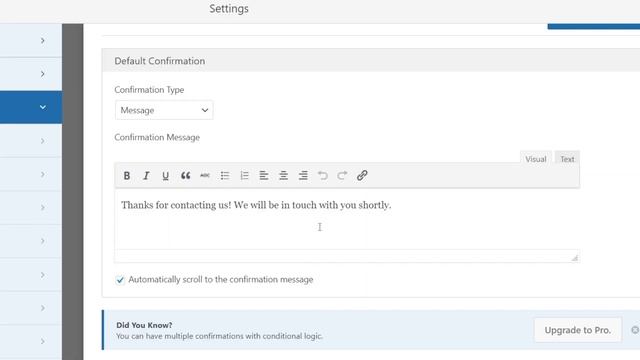Click the Upgrade to Pro button
The image size is (640, 360).
(x=578, y=330)
